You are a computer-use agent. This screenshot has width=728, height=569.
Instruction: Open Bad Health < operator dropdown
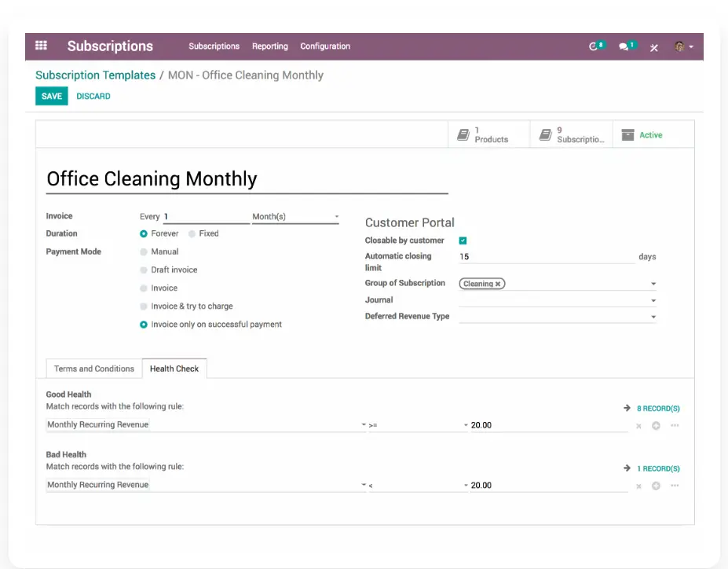pos(418,486)
